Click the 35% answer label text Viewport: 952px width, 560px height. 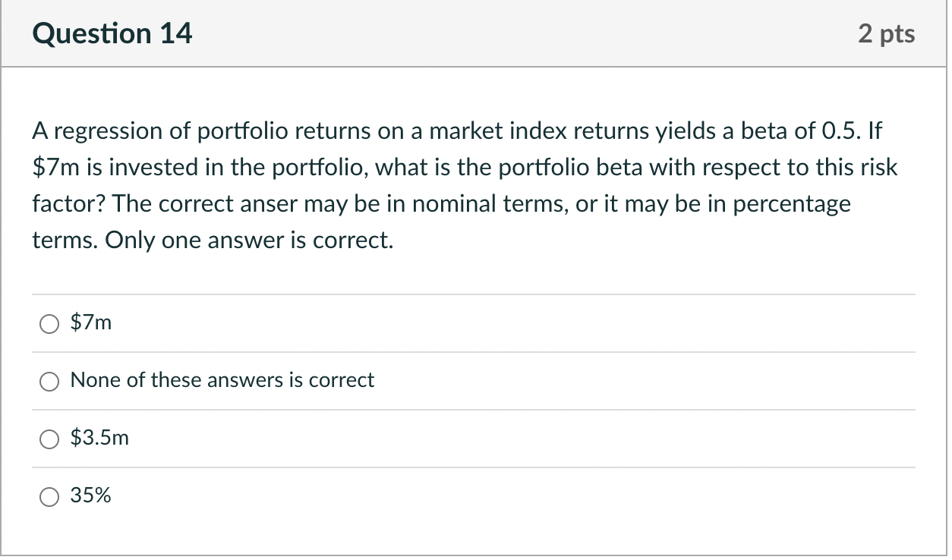pos(90,496)
